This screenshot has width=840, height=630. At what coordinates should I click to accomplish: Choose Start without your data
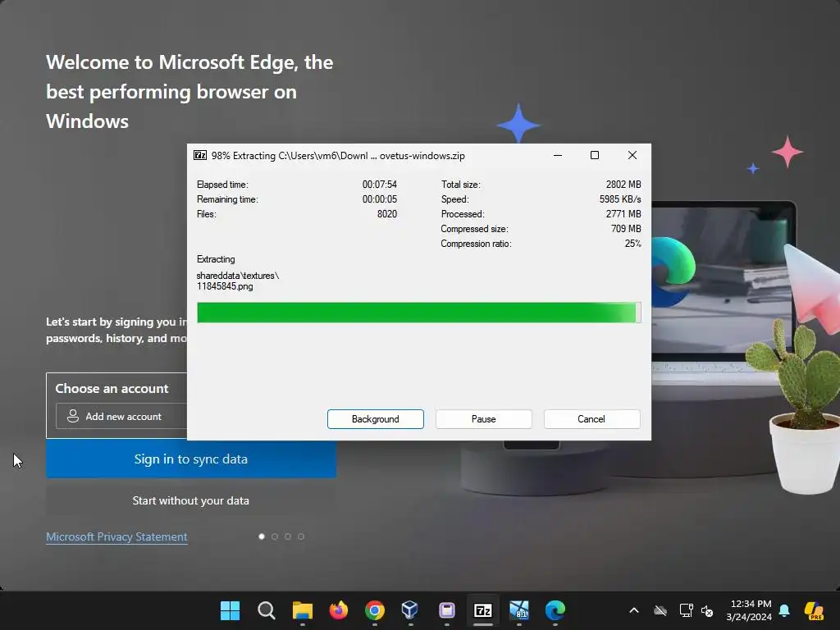pos(190,500)
